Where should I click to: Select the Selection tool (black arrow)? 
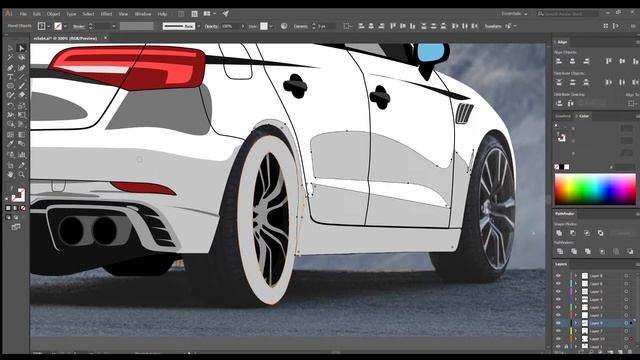[x=11, y=48]
